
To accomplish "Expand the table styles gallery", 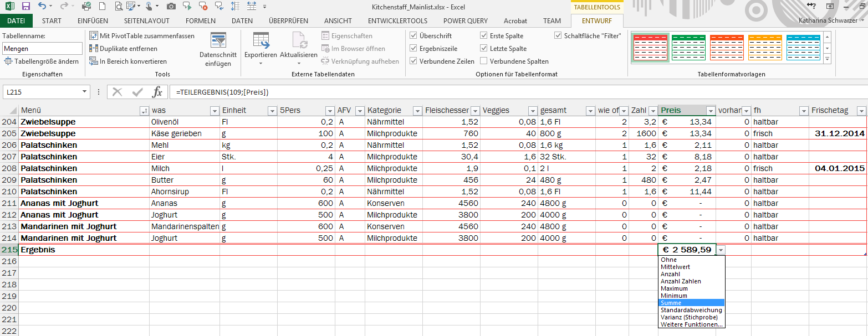I will (x=828, y=59).
